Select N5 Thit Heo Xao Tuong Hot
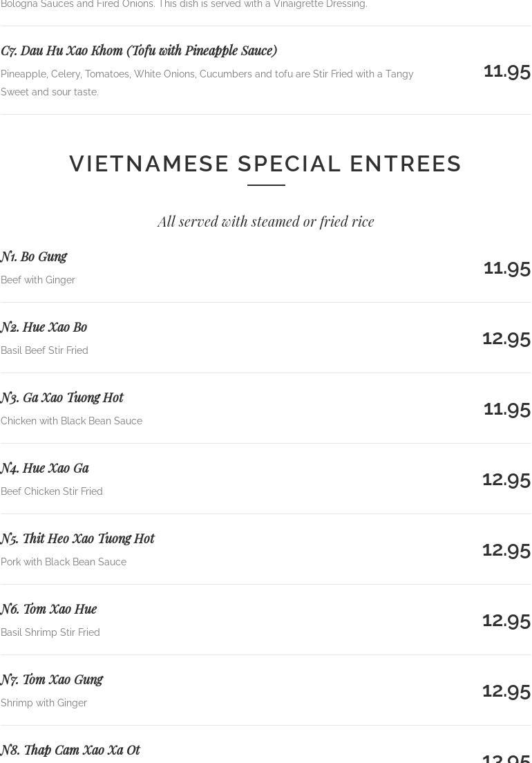Screen dimensions: 532x763 [77, 538]
